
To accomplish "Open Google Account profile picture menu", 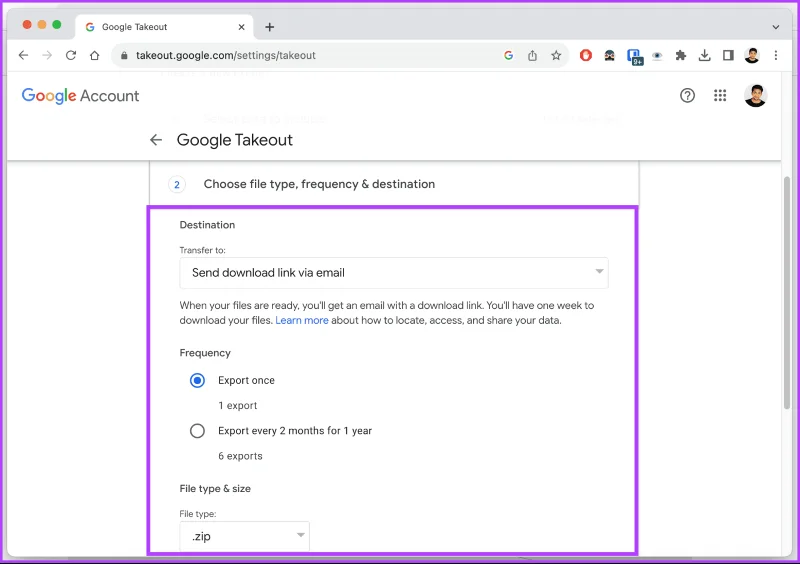I will coord(756,95).
